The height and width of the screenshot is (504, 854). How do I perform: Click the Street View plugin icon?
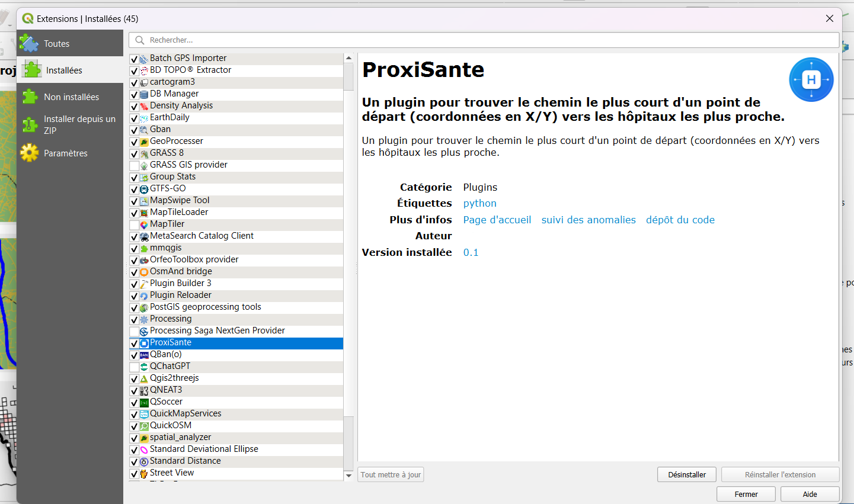[143, 473]
